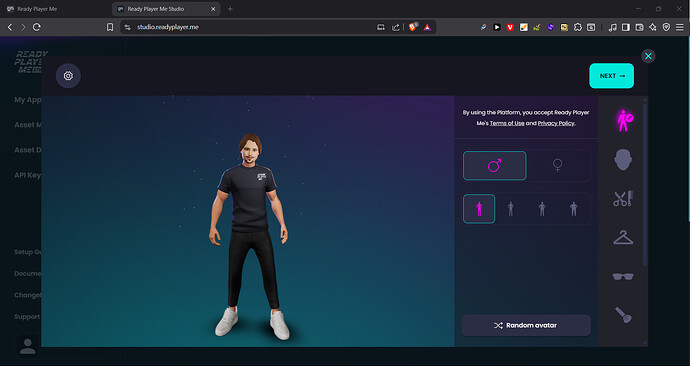The image size is (690, 366).
Task: Choose the fourth body shape
Action: pyautogui.click(x=573, y=209)
